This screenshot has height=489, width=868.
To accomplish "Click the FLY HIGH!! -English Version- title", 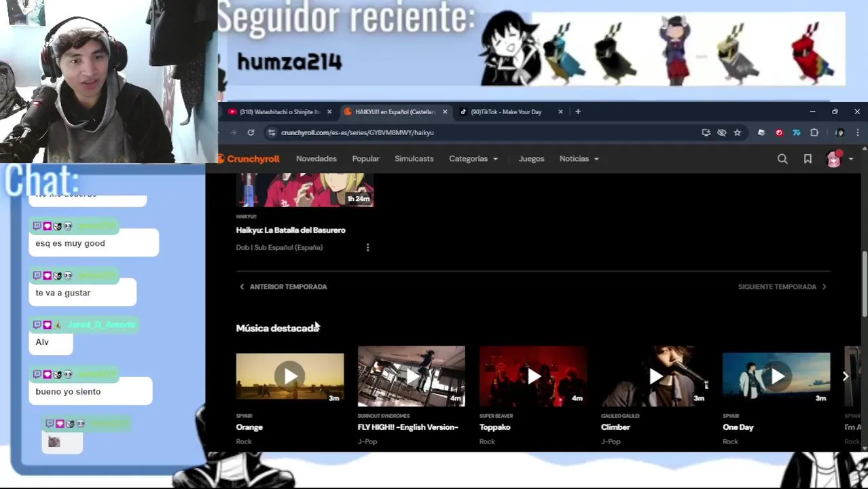I will (x=408, y=427).
